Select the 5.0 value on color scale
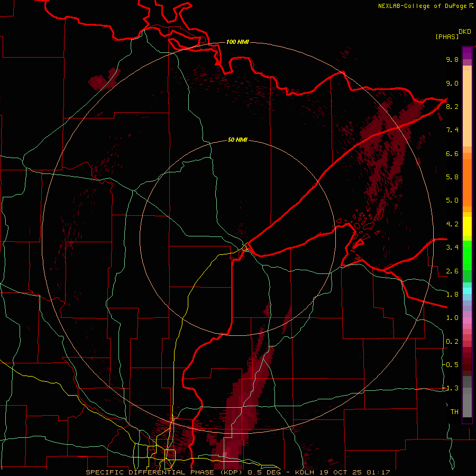 tap(452, 200)
